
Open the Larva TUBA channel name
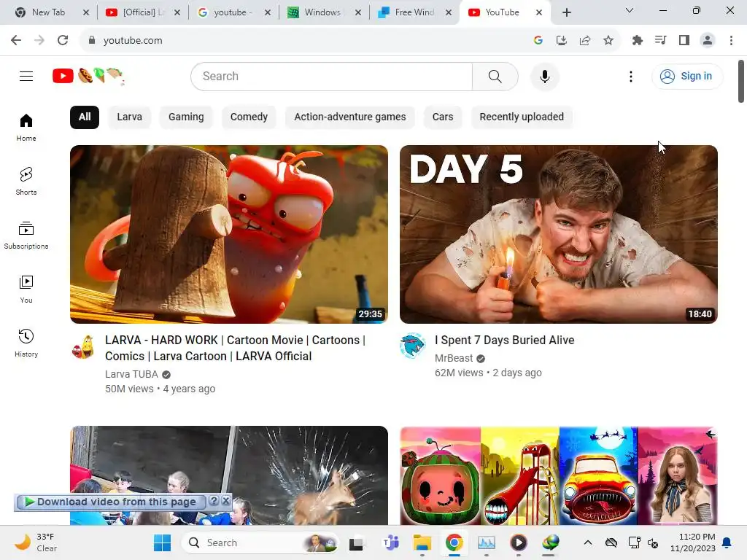tap(131, 374)
